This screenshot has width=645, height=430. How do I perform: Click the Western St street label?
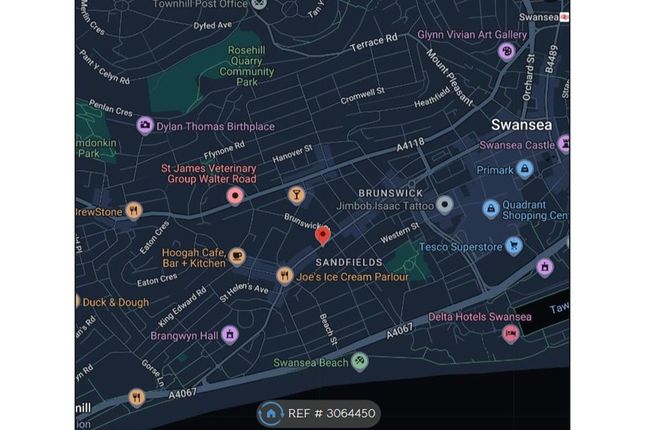[399, 232]
